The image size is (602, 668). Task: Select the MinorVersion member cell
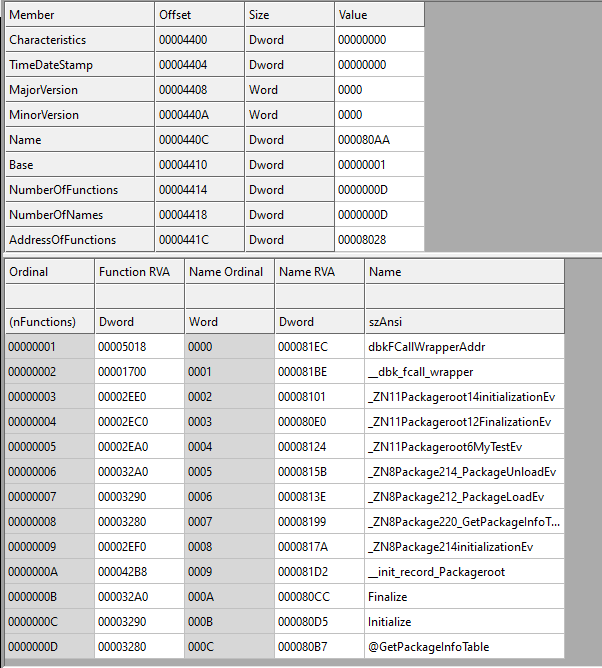(x=80, y=115)
